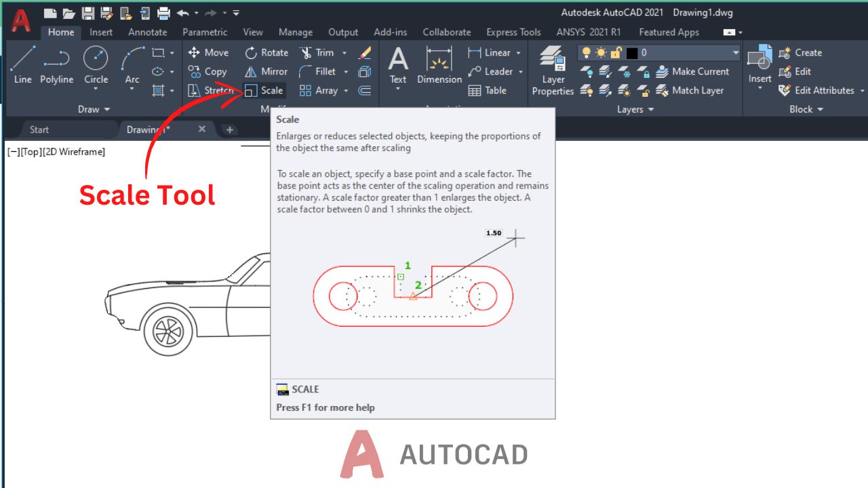
Task: Open the AutoCAD application menu logo
Action: 20,20
